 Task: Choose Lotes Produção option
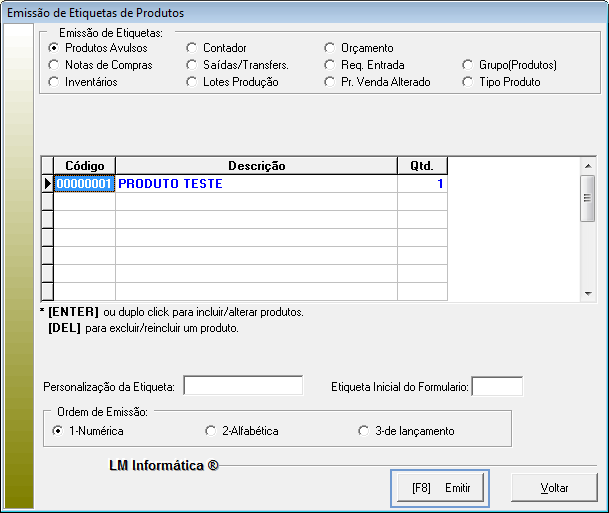(x=192, y=82)
